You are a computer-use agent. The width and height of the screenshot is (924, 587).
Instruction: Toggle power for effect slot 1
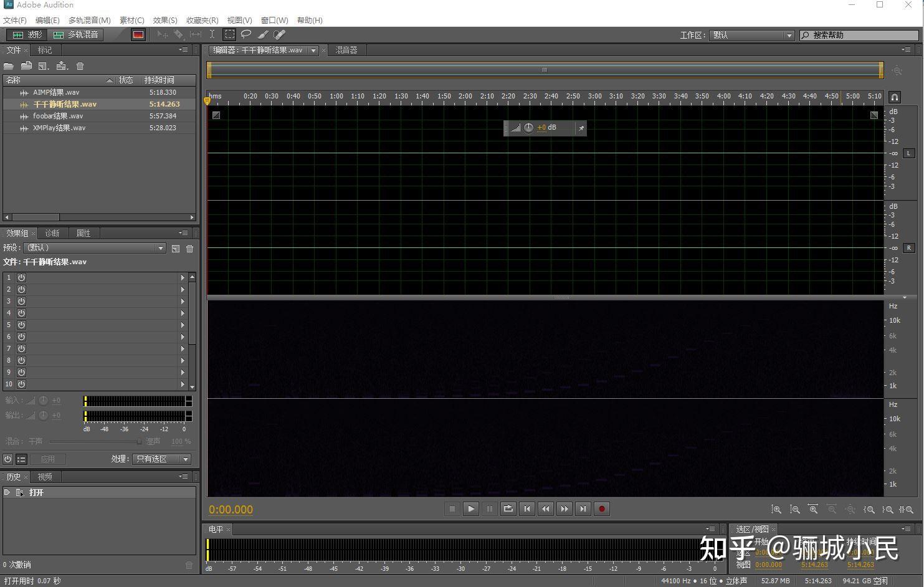(21, 277)
